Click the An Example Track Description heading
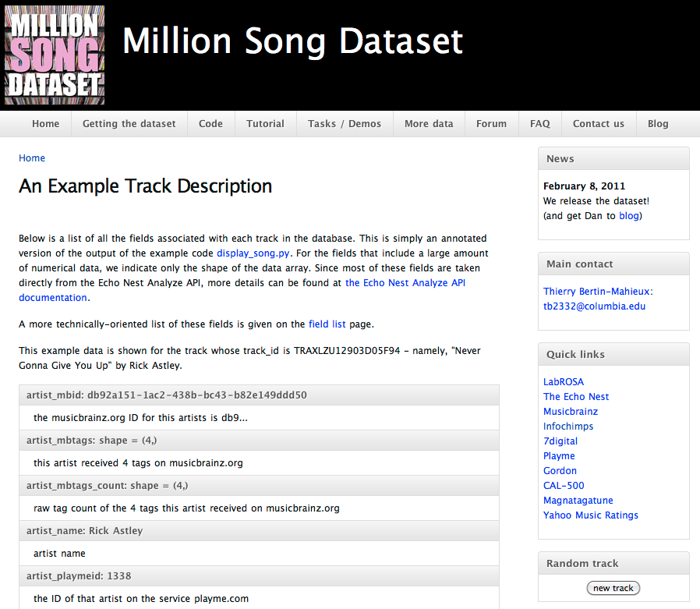The width and height of the screenshot is (700, 609). pyautogui.click(x=146, y=186)
